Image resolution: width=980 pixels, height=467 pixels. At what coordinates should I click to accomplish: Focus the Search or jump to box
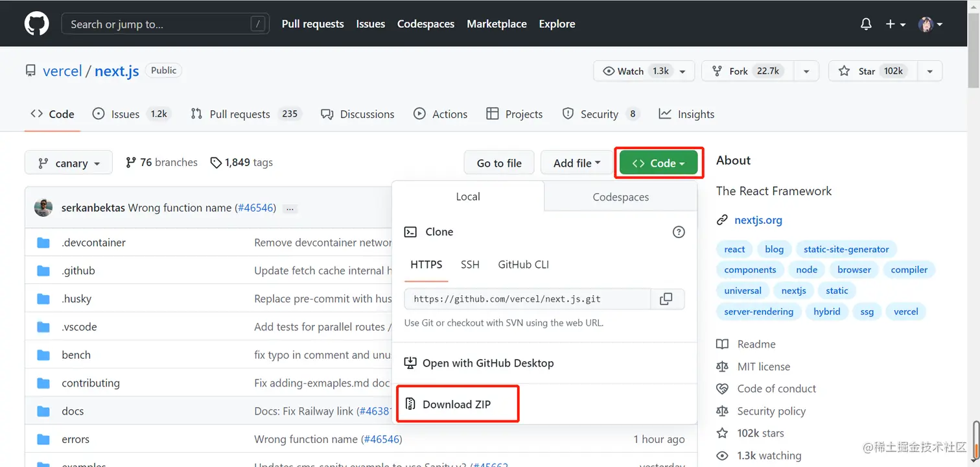[x=165, y=24]
